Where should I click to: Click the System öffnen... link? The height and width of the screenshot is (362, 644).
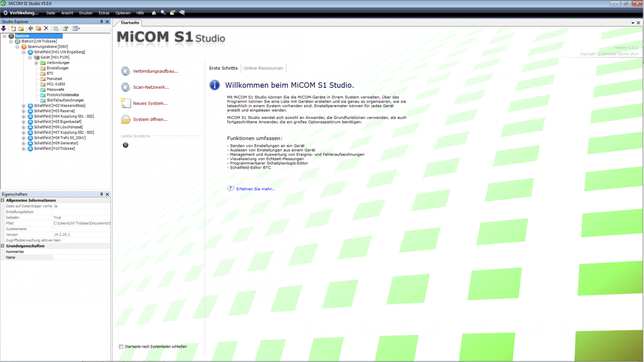pos(150,120)
